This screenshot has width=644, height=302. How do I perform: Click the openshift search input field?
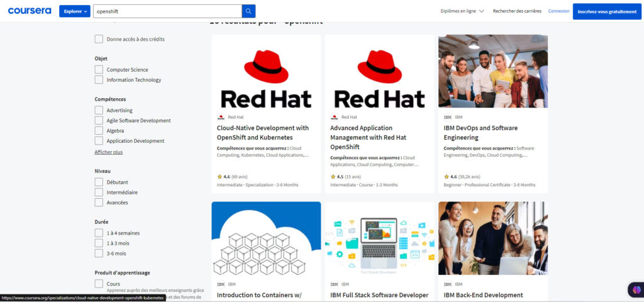(x=167, y=11)
